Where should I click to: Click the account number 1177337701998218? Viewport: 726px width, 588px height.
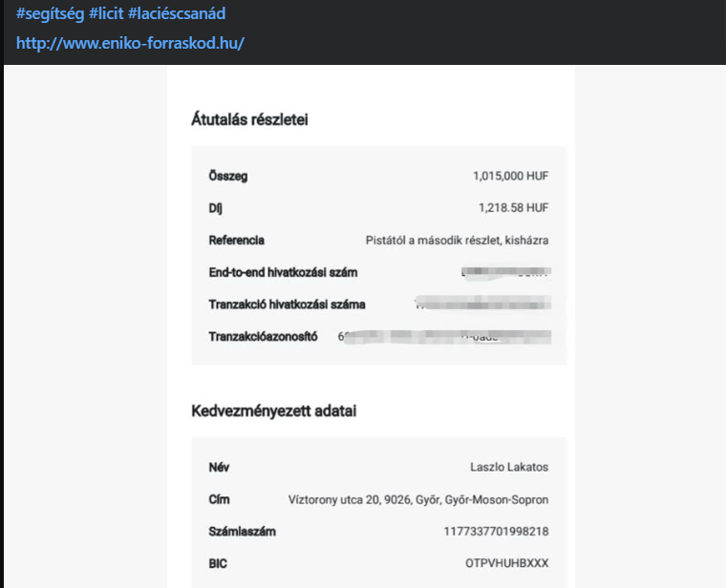tap(496, 531)
